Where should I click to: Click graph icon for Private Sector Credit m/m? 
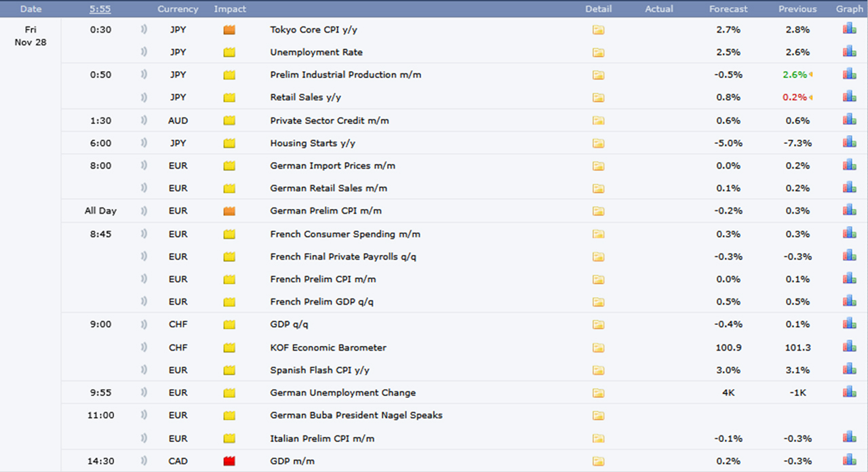pyautogui.click(x=849, y=120)
